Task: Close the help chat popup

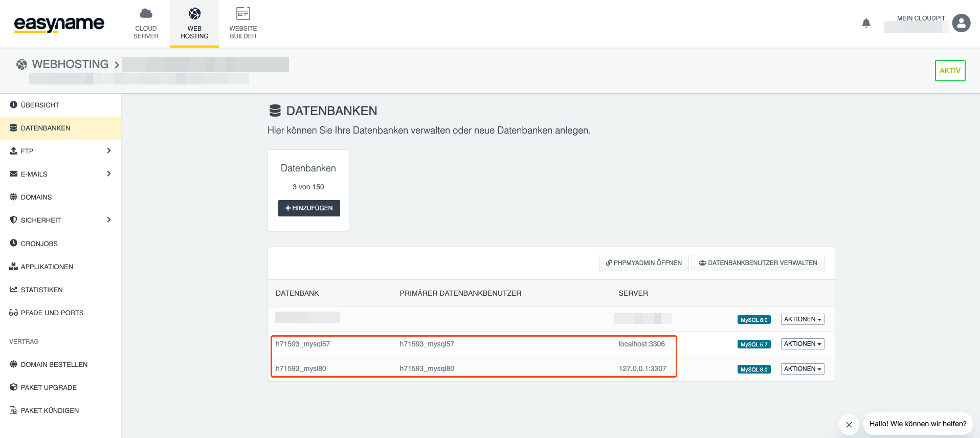Action: coord(849,424)
